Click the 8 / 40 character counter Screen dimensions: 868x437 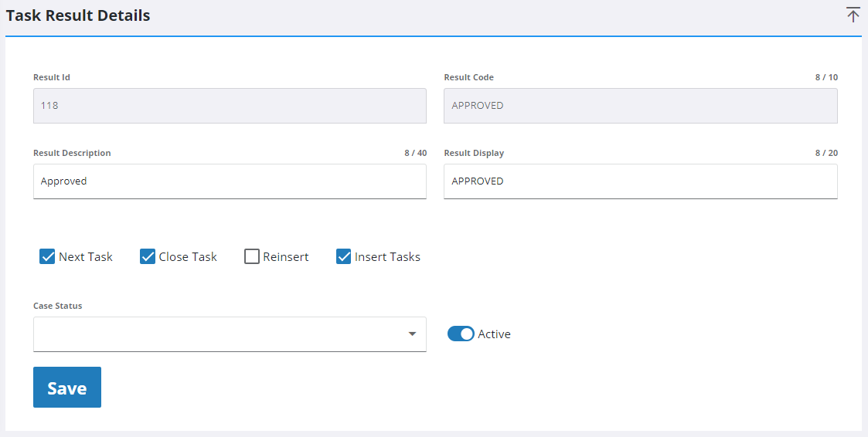[x=415, y=153]
